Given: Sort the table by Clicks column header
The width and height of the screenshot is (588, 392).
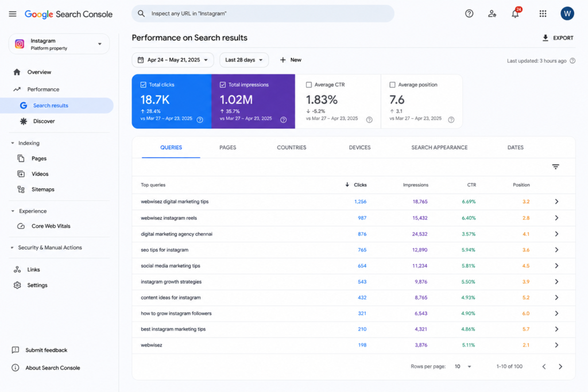Looking at the screenshot, I should pos(356,185).
